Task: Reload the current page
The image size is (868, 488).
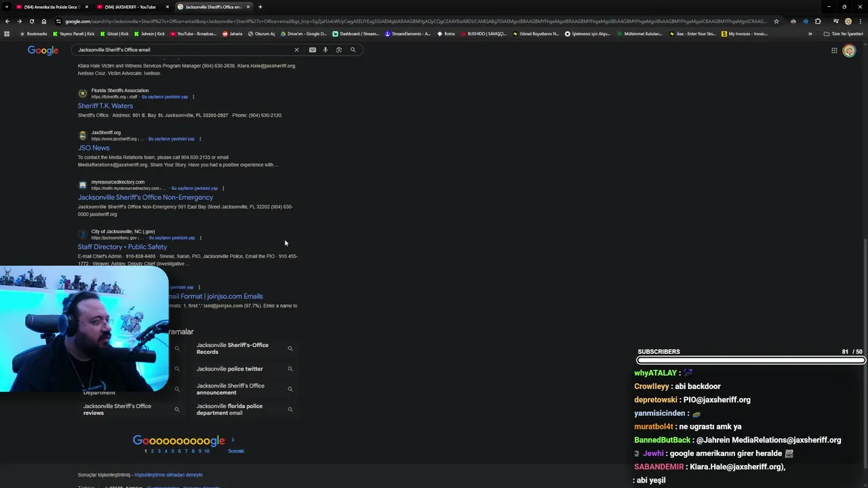Action: pyautogui.click(x=31, y=21)
